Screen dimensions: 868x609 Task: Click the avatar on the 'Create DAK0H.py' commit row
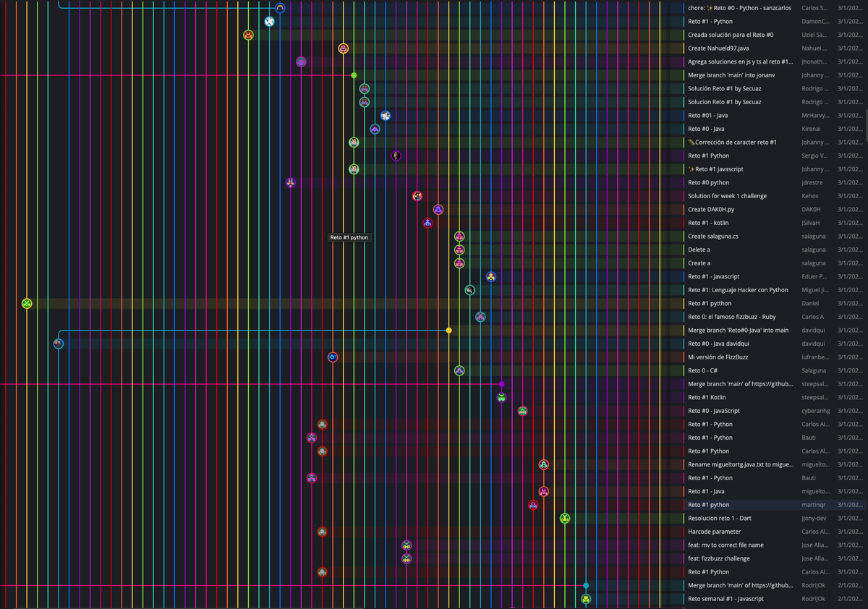(438, 209)
